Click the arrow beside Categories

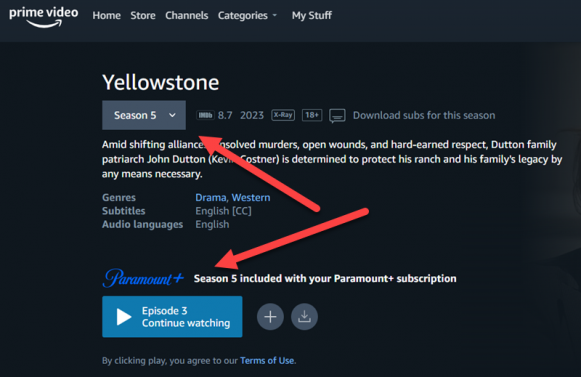(x=275, y=16)
